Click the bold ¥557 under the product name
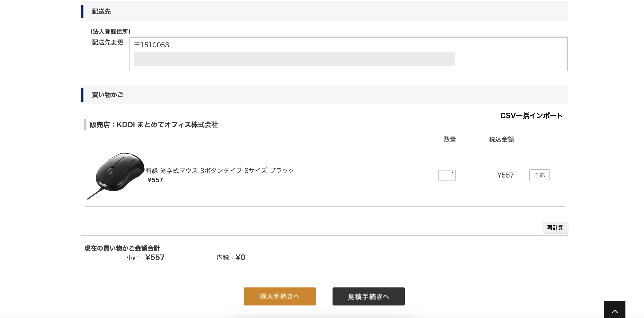644x318 pixels. pyautogui.click(x=155, y=180)
